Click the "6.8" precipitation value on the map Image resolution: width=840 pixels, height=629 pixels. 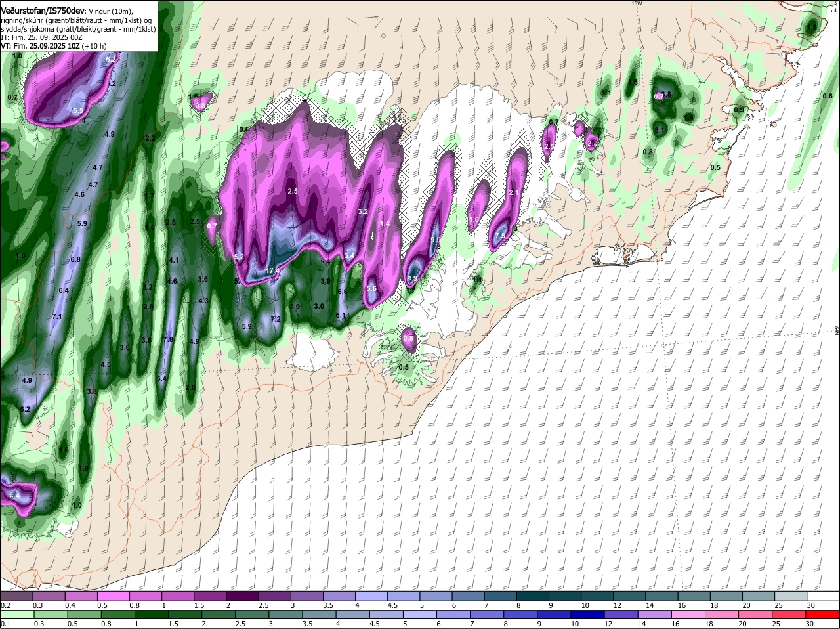(75, 259)
